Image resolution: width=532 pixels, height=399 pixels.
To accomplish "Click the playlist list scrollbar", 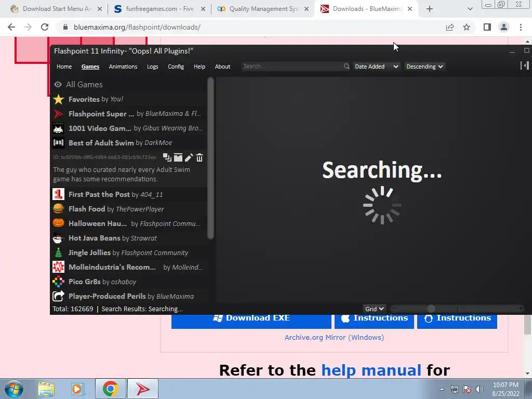I will (211, 158).
